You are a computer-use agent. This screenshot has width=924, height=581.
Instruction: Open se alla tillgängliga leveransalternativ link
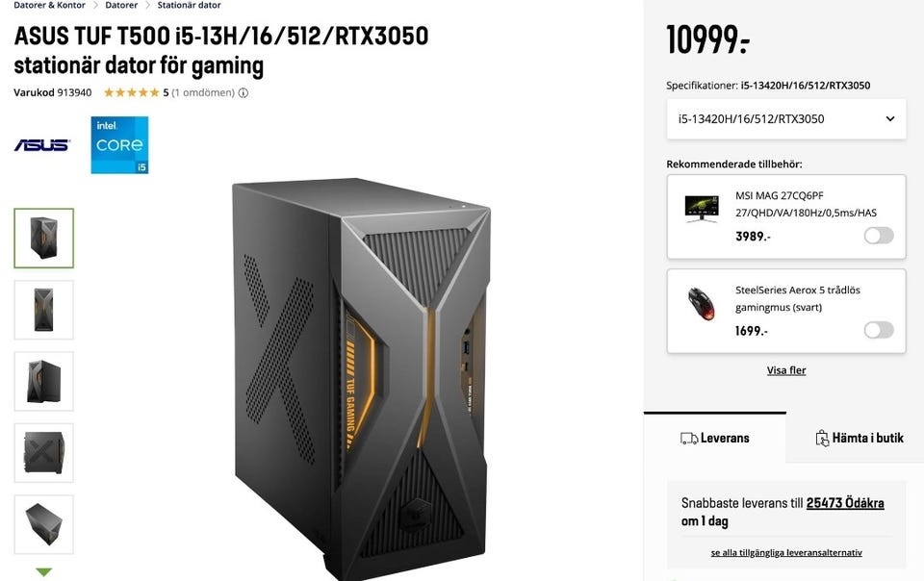click(x=786, y=553)
